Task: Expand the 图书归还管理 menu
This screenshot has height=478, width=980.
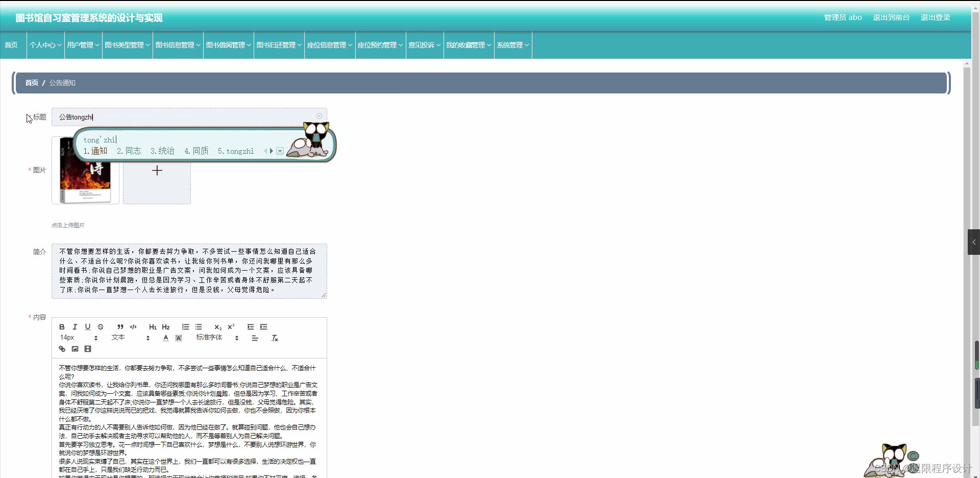Action: click(x=279, y=45)
